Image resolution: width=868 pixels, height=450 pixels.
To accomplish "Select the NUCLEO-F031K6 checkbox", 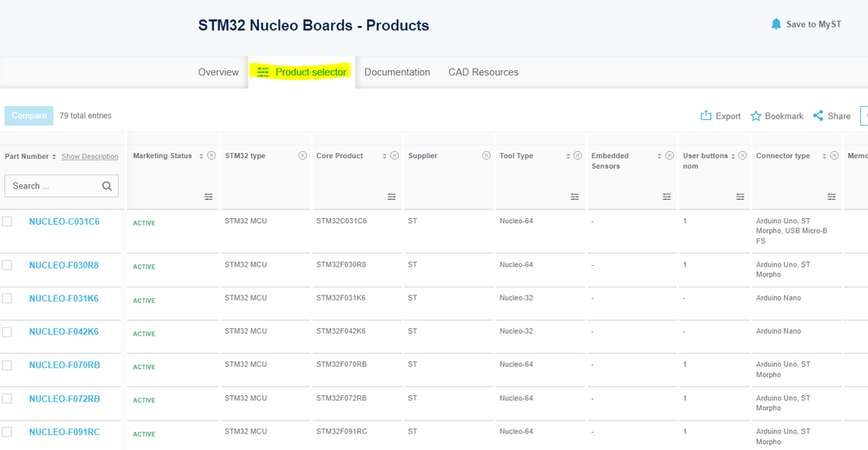I will pyautogui.click(x=7, y=298).
